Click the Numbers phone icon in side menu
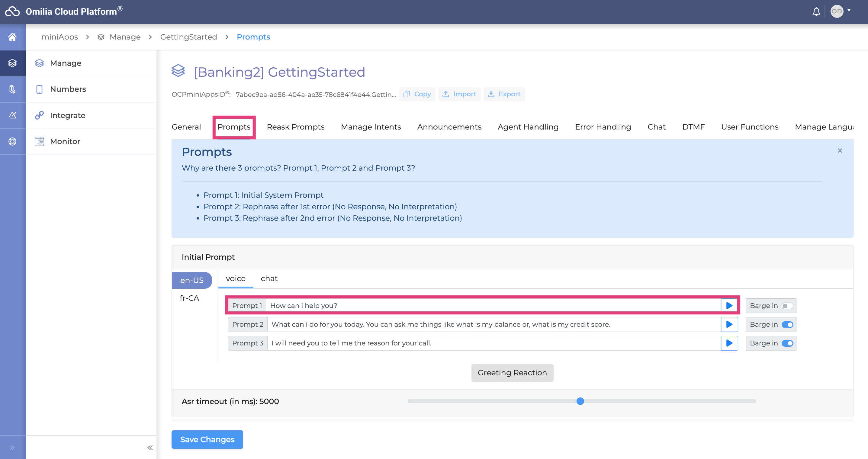 pyautogui.click(x=40, y=89)
